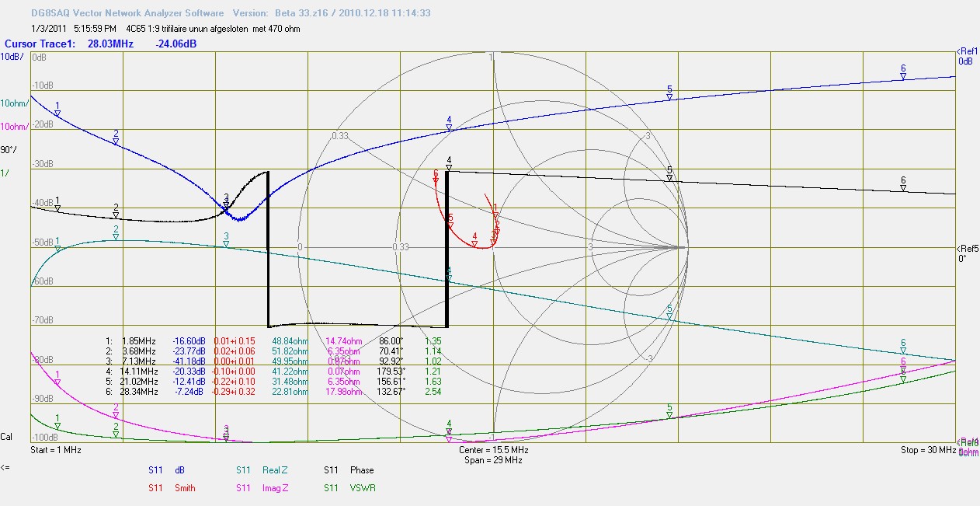Click the 10dB/ scale label
This screenshot has height=506, width=980.
tap(12, 57)
